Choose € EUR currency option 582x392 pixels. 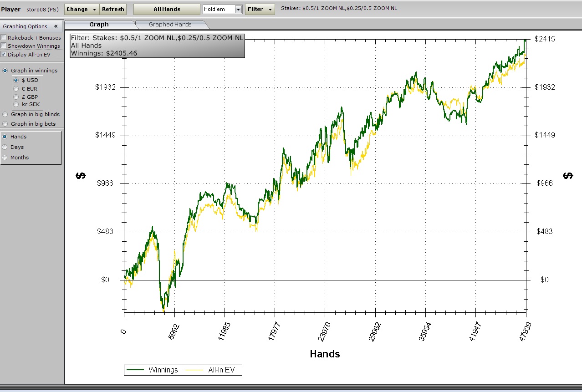(16, 89)
